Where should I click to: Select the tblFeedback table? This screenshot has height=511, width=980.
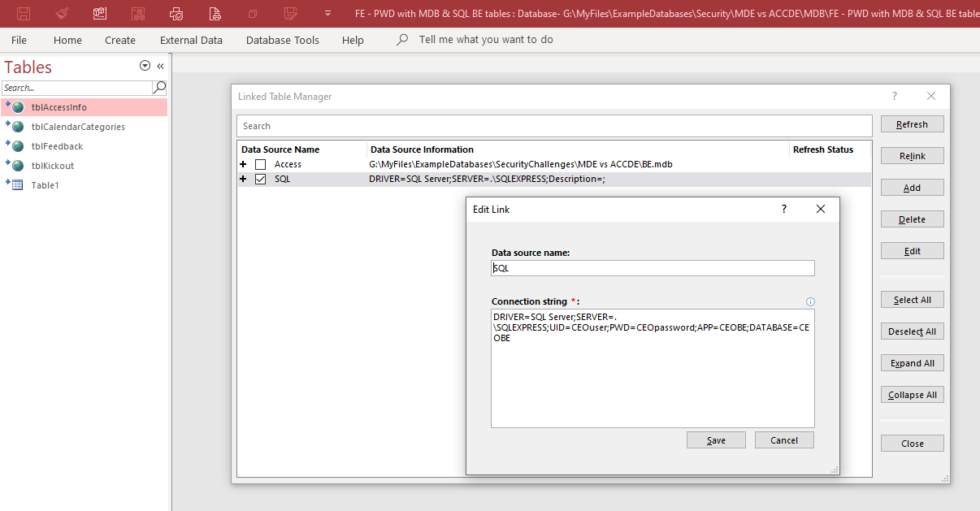pyautogui.click(x=85, y=146)
